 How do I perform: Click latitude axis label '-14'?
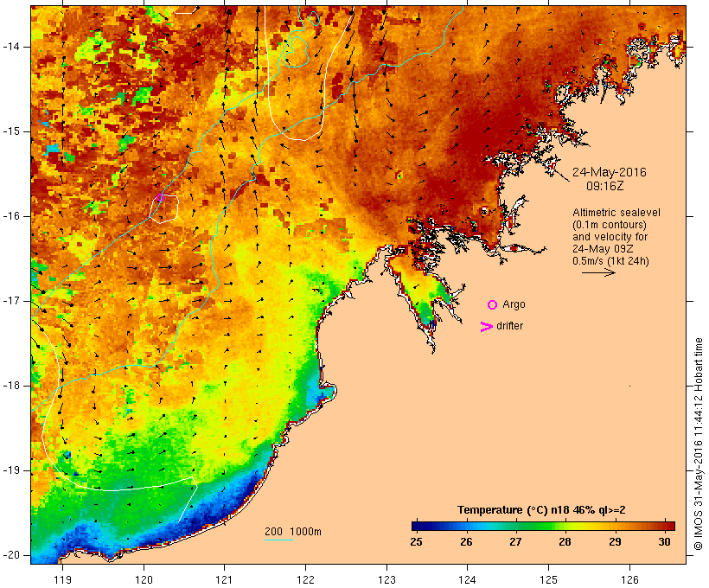coord(10,47)
